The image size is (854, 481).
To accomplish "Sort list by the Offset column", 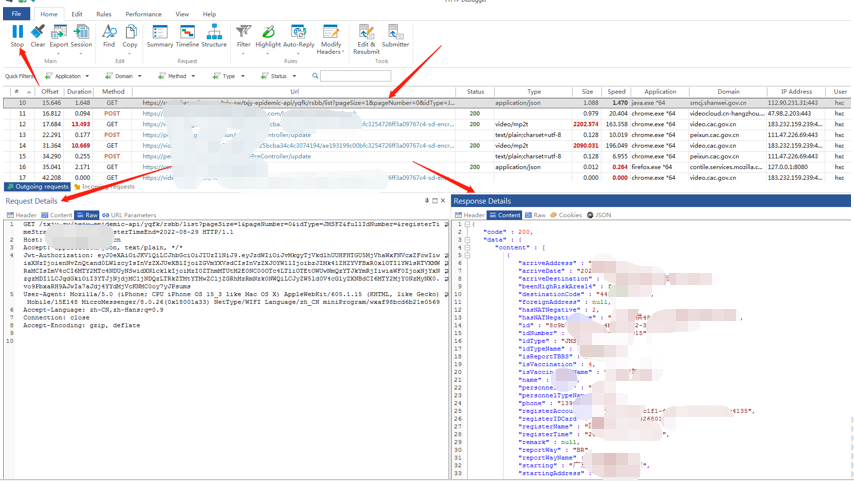I will (x=50, y=92).
